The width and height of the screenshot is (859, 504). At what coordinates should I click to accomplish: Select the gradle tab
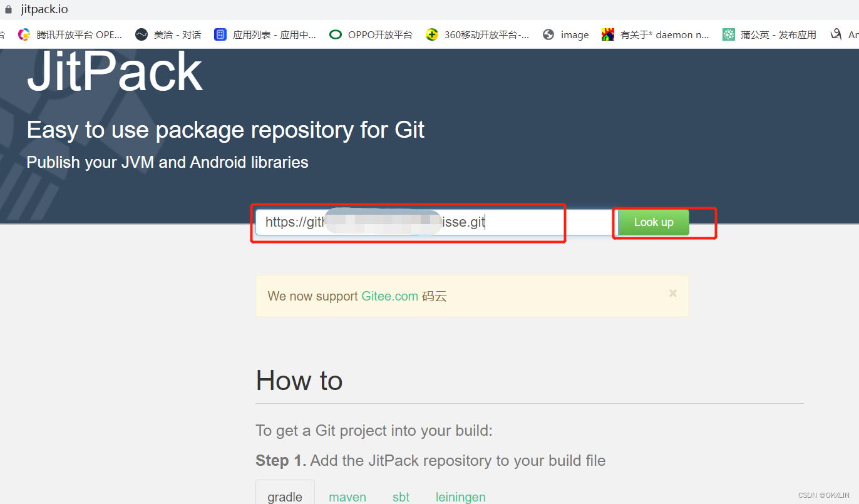pos(285,495)
